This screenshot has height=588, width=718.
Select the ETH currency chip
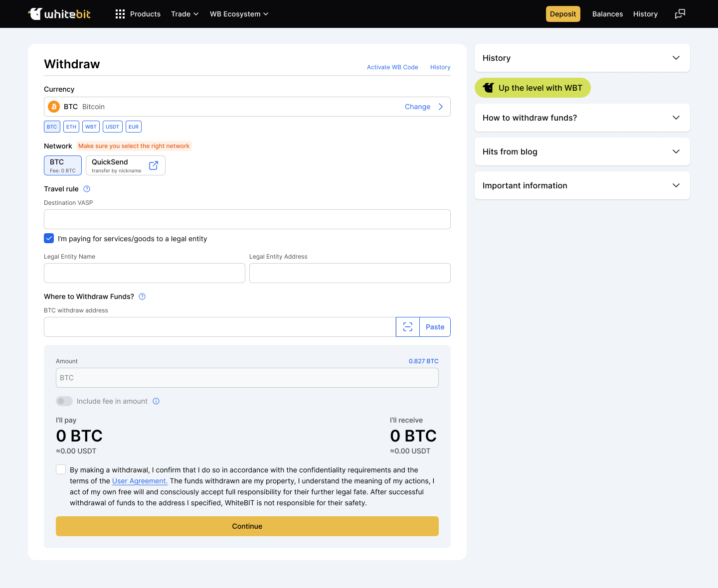click(71, 127)
